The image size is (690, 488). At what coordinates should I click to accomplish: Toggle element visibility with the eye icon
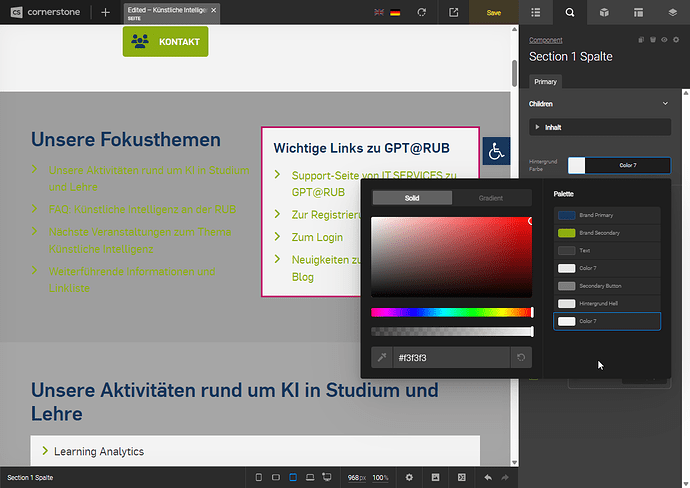[664, 40]
